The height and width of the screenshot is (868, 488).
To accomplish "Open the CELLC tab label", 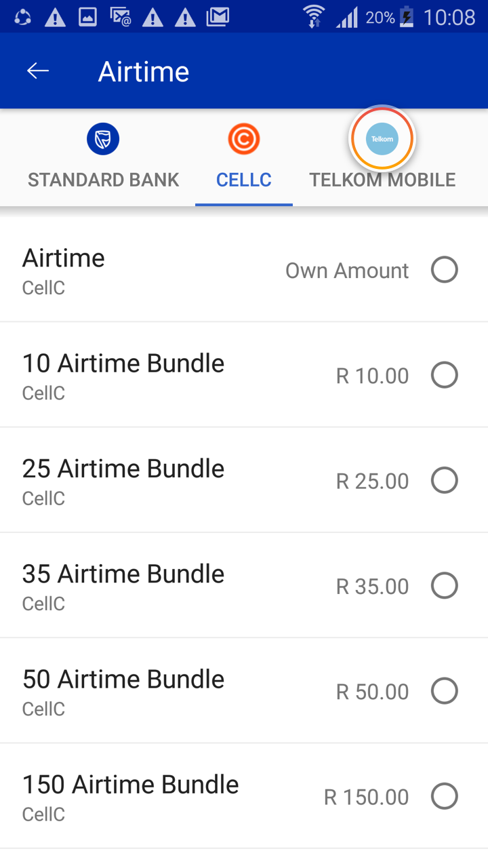I will 244,180.
